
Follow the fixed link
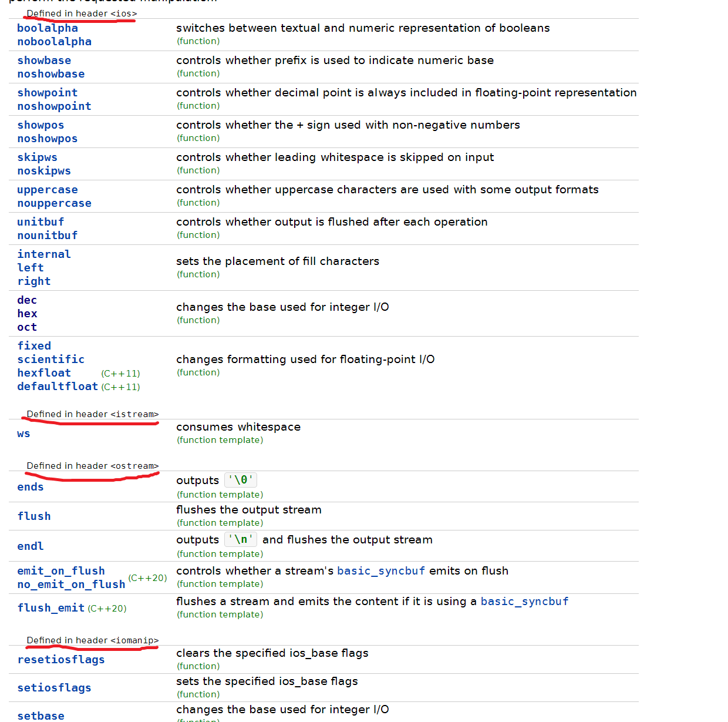(x=34, y=346)
